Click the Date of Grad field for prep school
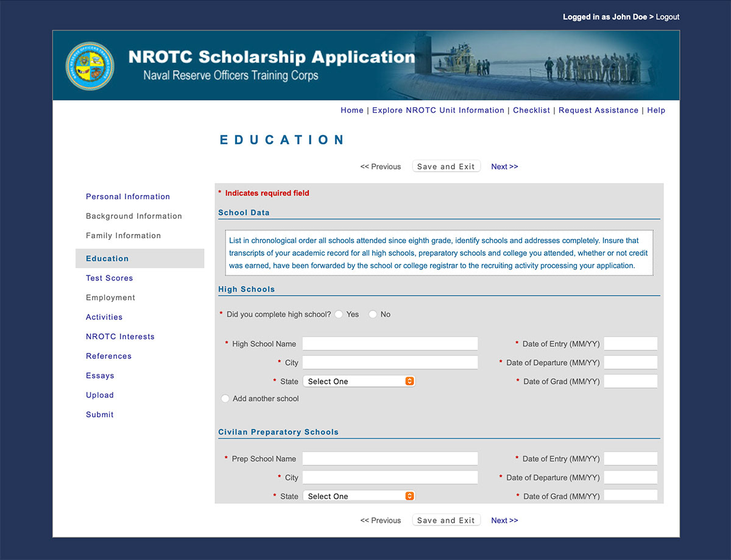 [x=630, y=495]
